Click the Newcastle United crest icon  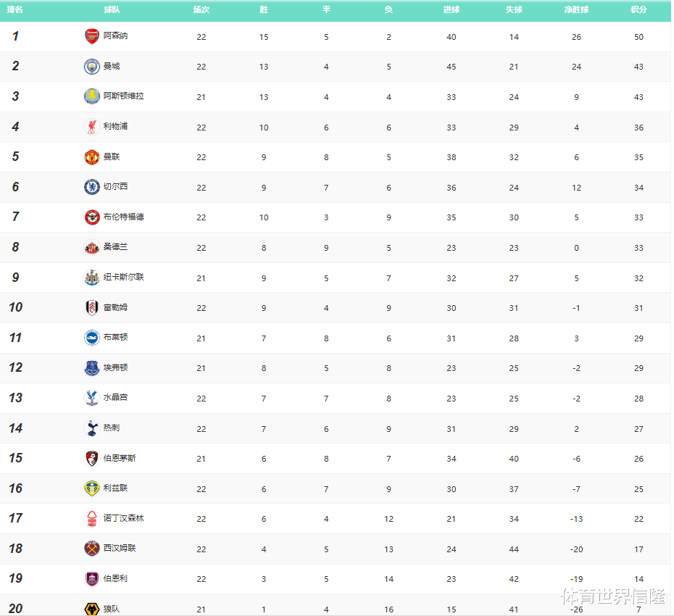[92, 278]
